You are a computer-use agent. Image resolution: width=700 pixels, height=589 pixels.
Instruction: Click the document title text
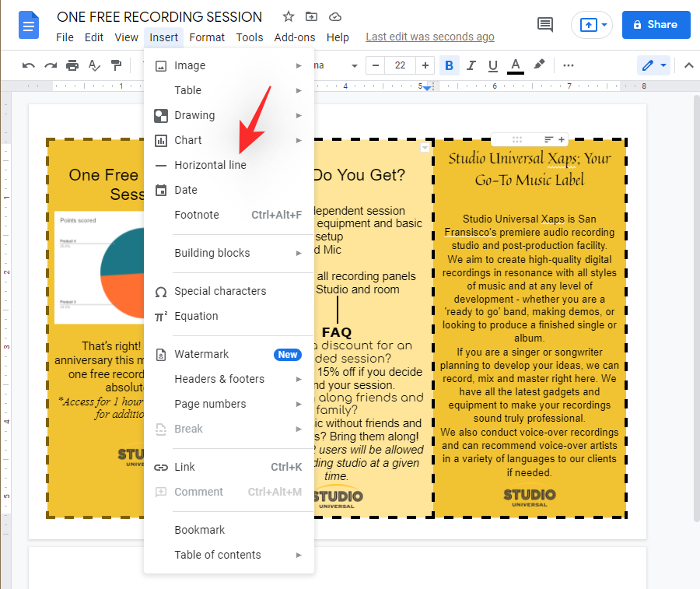pyautogui.click(x=159, y=17)
